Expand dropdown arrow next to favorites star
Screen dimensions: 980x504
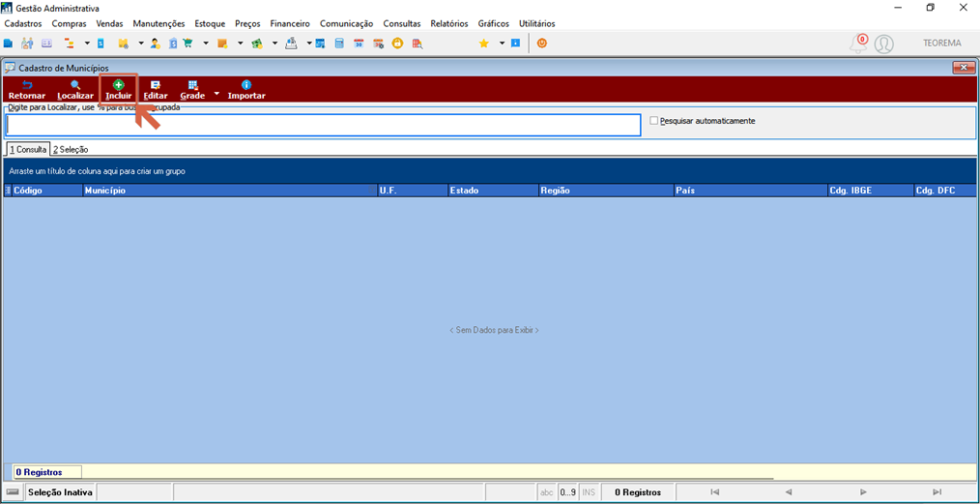(x=502, y=44)
